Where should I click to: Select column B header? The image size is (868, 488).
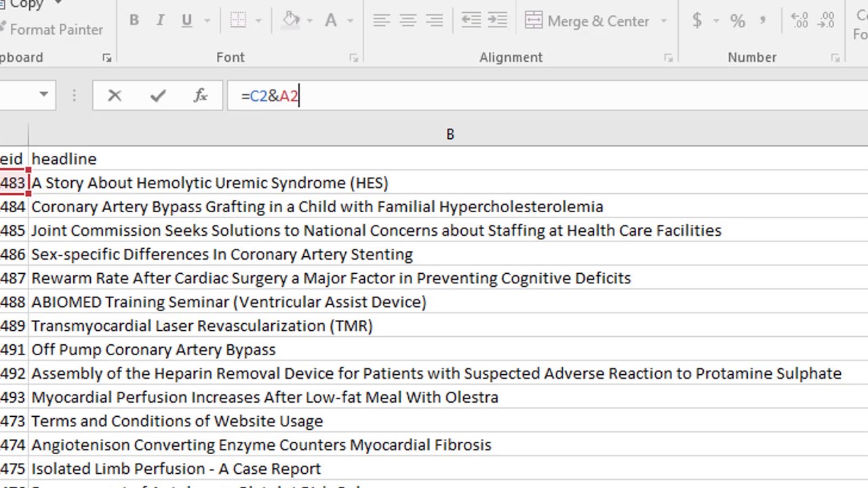pyautogui.click(x=449, y=134)
